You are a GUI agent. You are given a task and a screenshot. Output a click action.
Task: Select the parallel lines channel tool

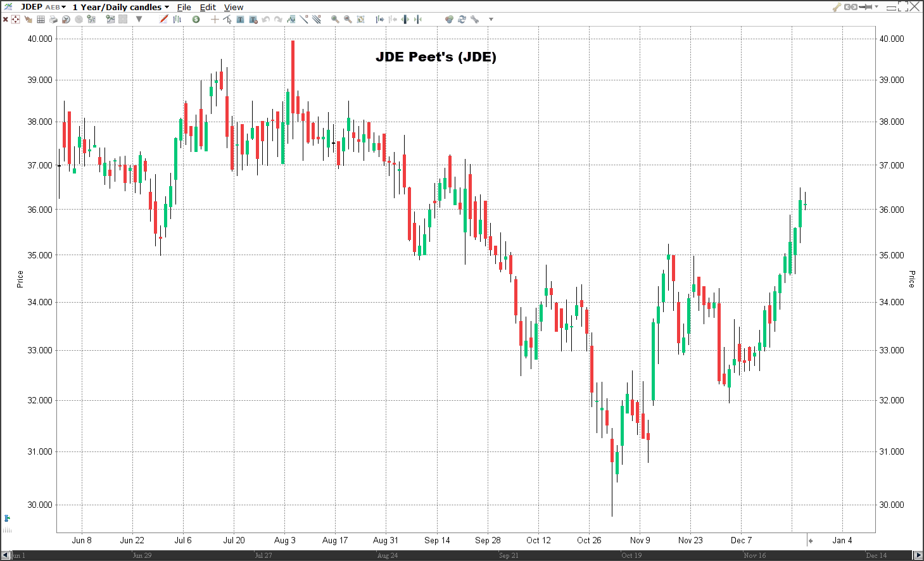(317, 19)
